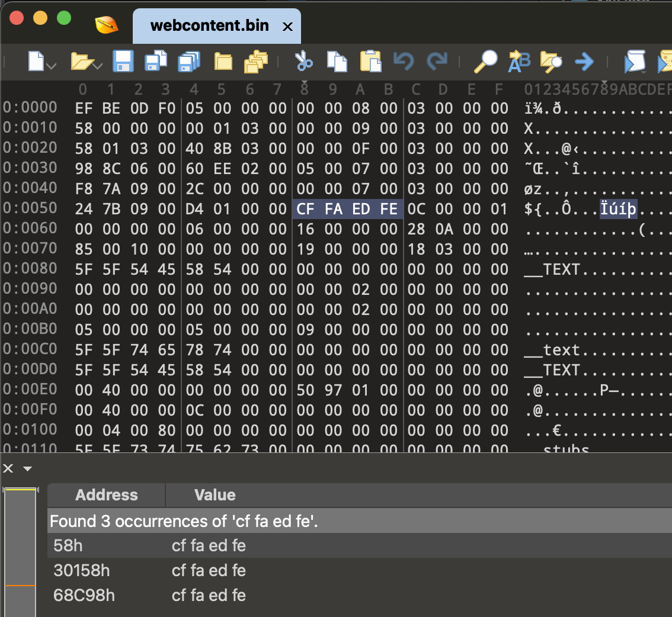This screenshot has width=672, height=617.
Task: Click byte D4 in row 0:0050
Action: [194, 209]
